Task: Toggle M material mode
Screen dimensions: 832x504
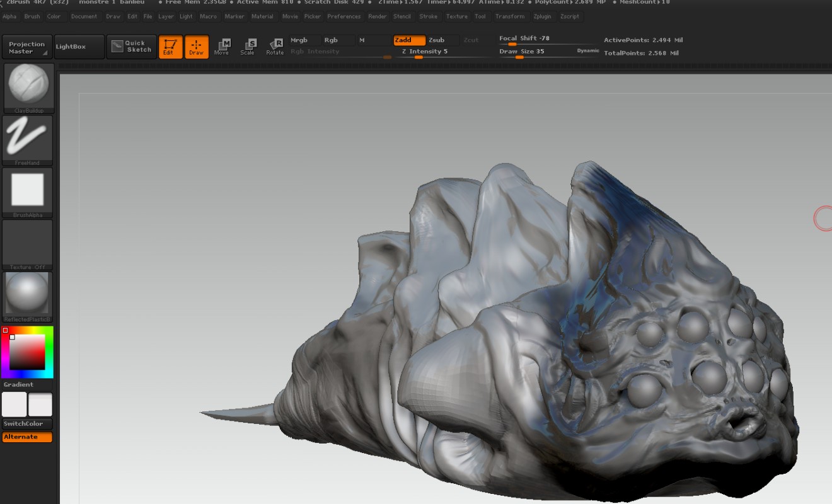Action: tap(373, 40)
